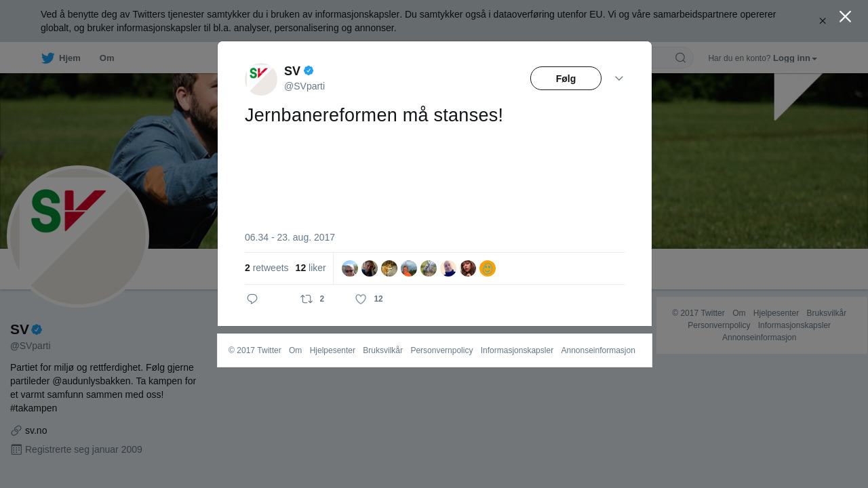Open Personvernpolicy in modal footer

[441, 350]
